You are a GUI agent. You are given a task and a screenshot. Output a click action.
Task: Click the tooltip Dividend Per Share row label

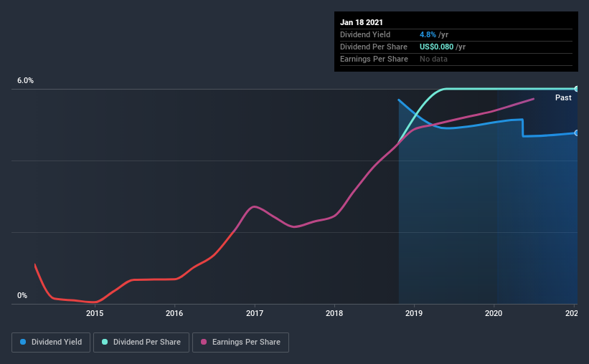point(373,47)
